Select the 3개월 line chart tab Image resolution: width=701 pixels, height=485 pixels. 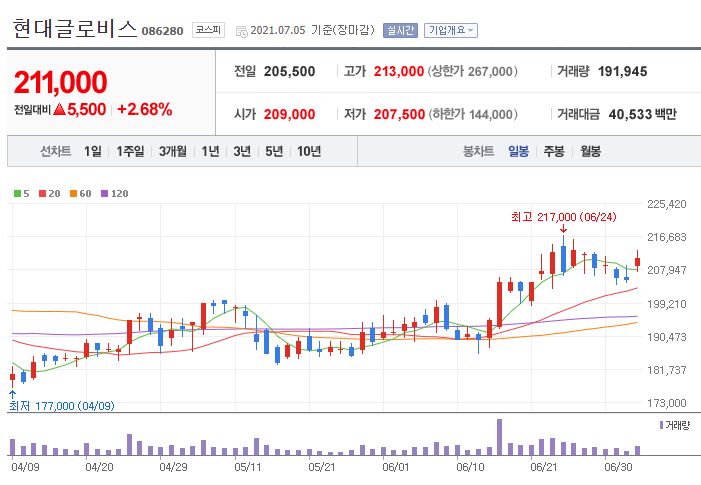click(173, 152)
